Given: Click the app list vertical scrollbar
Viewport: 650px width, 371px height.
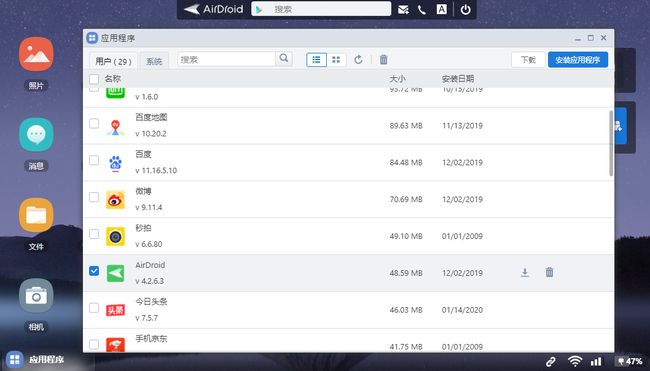Looking at the screenshot, I should (611, 143).
